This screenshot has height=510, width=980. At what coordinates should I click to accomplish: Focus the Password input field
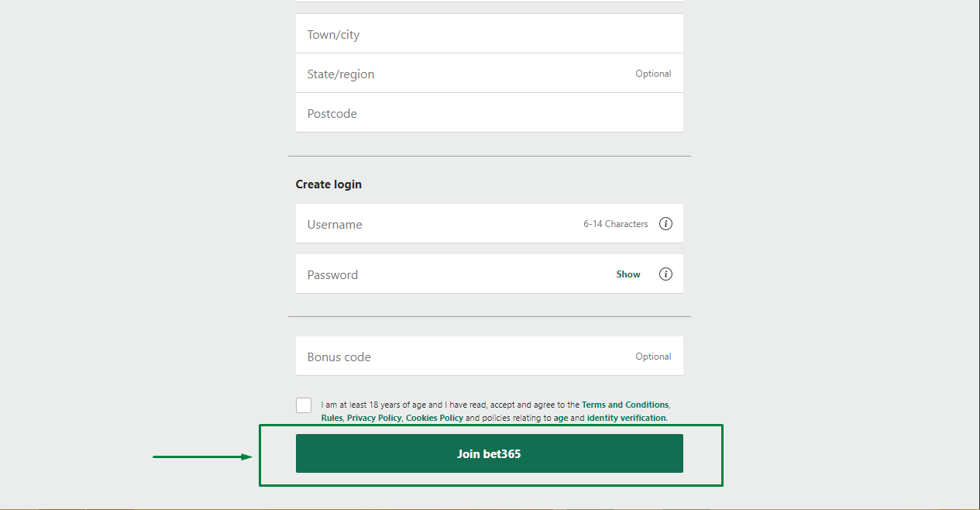point(449,274)
